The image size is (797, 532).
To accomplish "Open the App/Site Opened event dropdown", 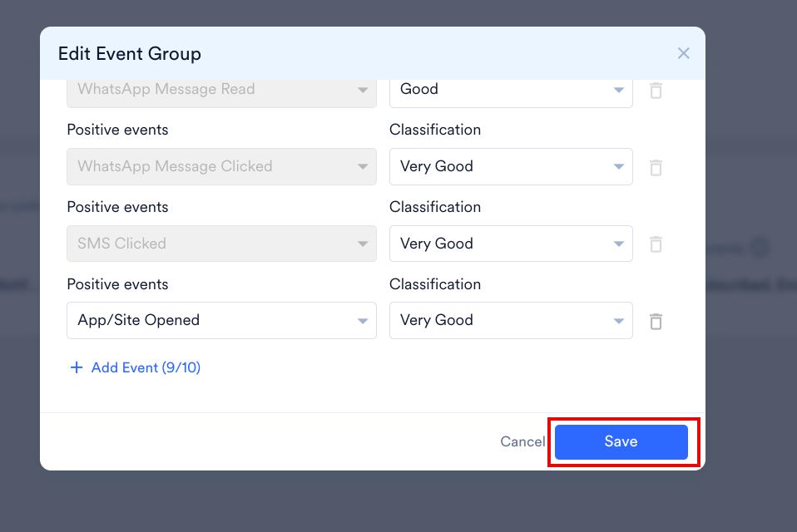I will click(x=220, y=320).
